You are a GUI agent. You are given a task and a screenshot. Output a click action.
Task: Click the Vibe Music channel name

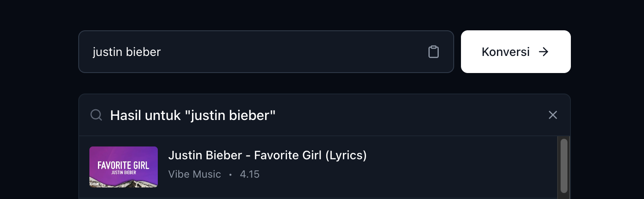[x=195, y=174]
